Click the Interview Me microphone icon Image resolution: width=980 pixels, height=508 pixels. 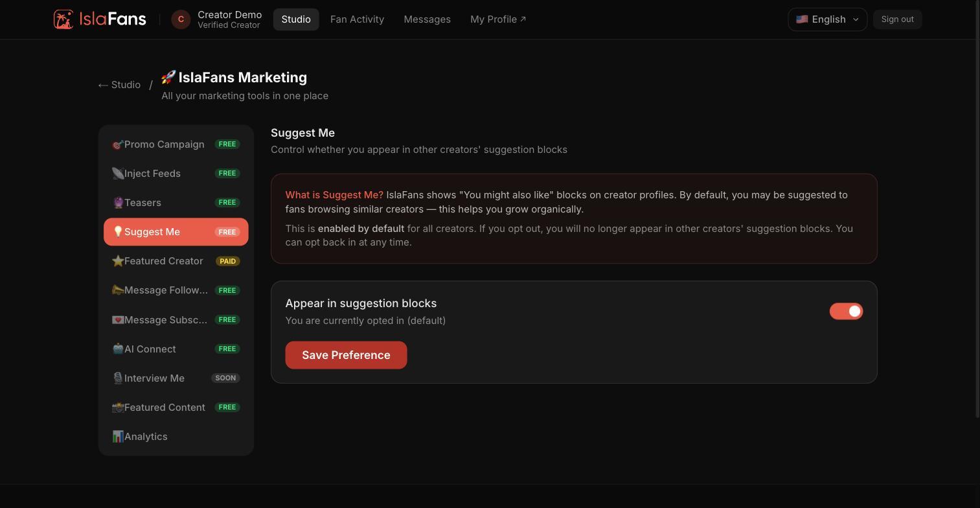[117, 378]
